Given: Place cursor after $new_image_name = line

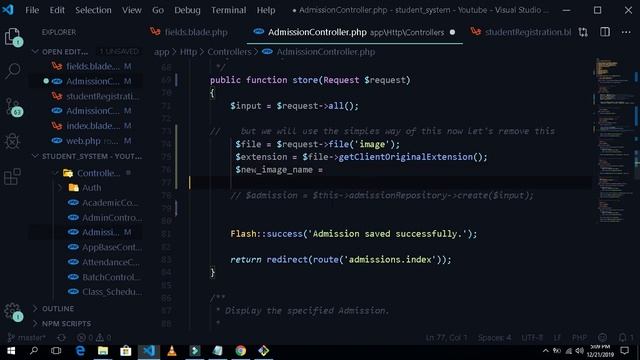Looking at the screenshot, I should [324, 170].
